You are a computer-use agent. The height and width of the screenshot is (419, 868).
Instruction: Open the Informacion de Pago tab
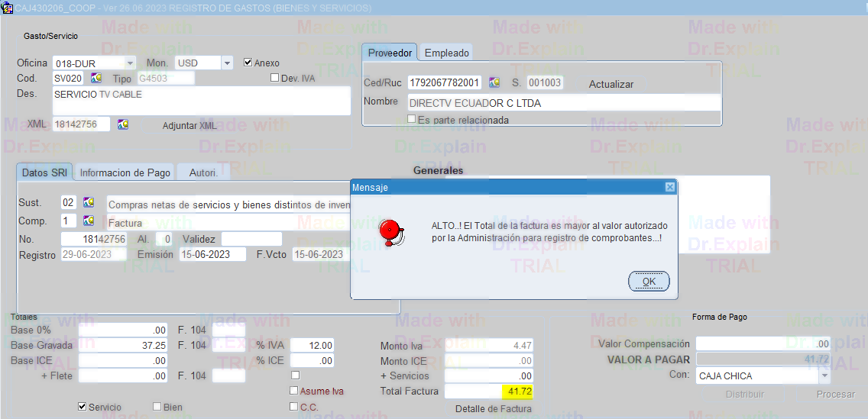pos(125,173)
